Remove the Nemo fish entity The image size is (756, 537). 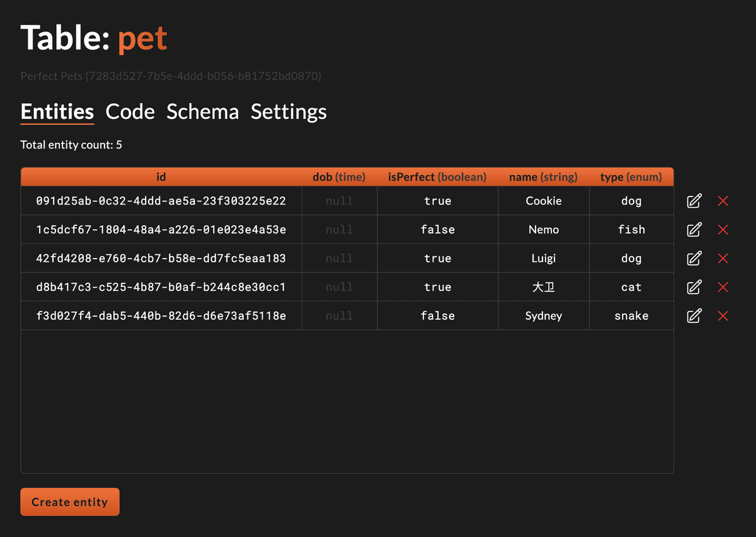[x=723, y=230]
